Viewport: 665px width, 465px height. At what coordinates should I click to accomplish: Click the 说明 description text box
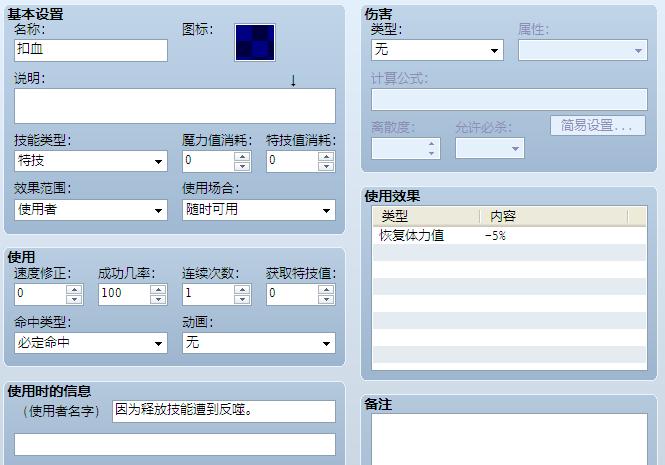click(x=175, y=106)
